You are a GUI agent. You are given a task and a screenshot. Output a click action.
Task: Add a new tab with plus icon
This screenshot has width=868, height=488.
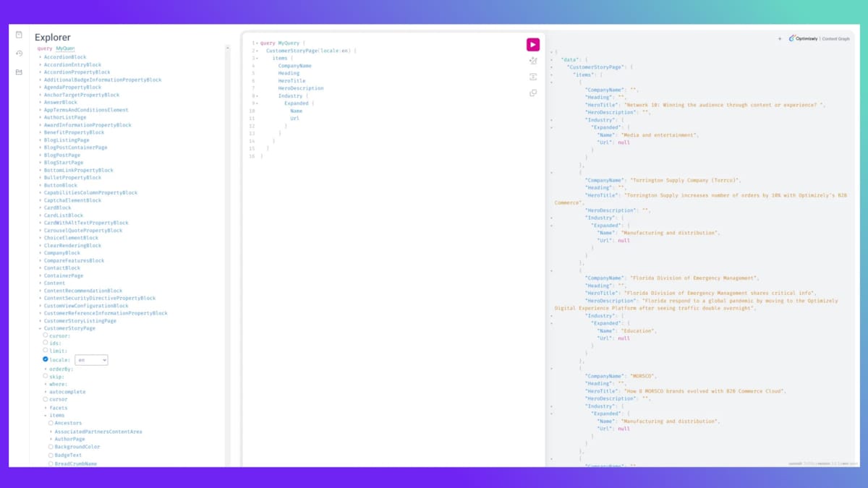(x=780, y=39)
